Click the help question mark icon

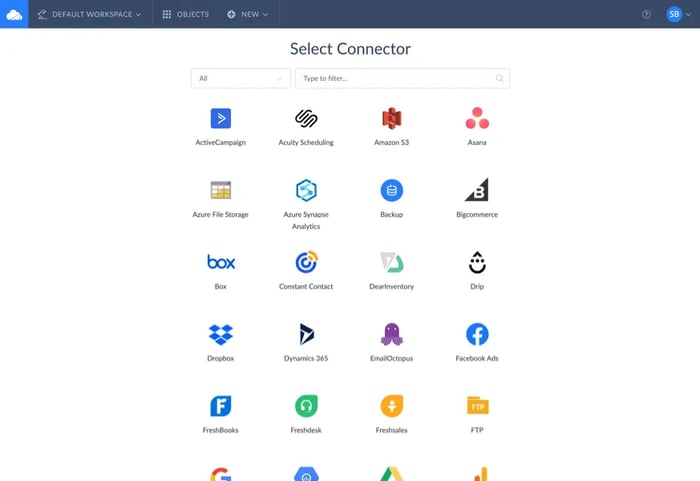point(646,14)
